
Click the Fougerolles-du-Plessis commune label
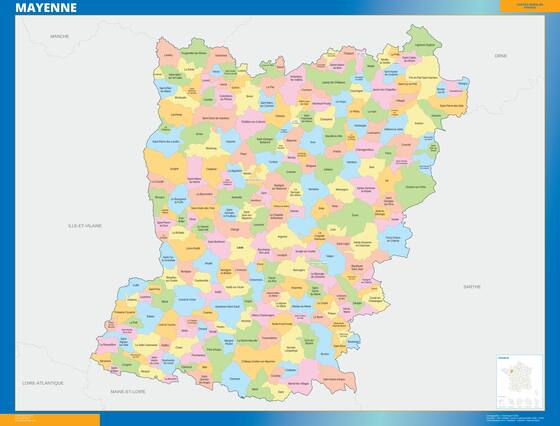pyautogui.click(x=194, y=53)
